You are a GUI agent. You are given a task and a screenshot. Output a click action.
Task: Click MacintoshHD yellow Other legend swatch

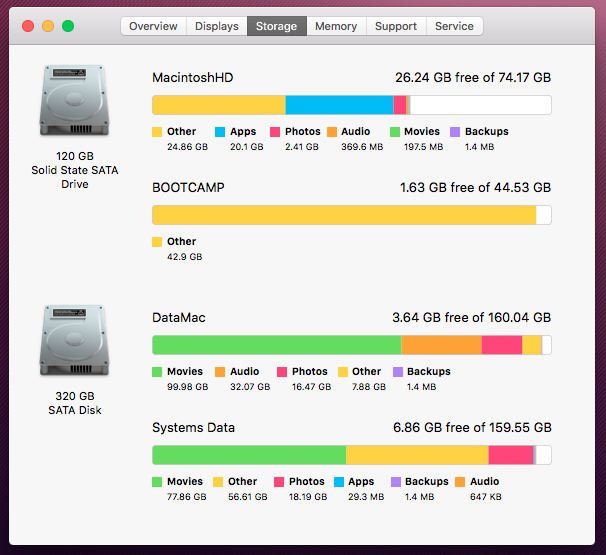coord(157,132)
